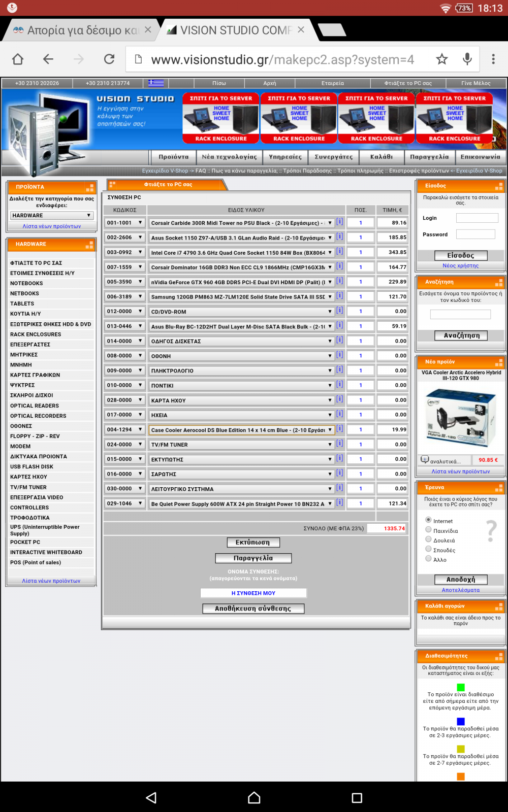The width and height of the screenshot is (508, 812).
Task: Open the Νέα τεχνολογίας menu tab
Action: (x=229, y=157)
